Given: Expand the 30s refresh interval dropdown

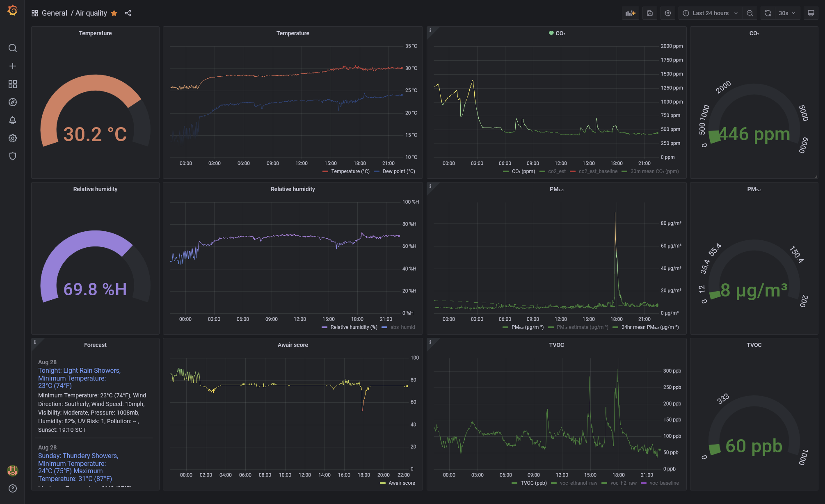Looking at the screenshot, I should point(787,13).
